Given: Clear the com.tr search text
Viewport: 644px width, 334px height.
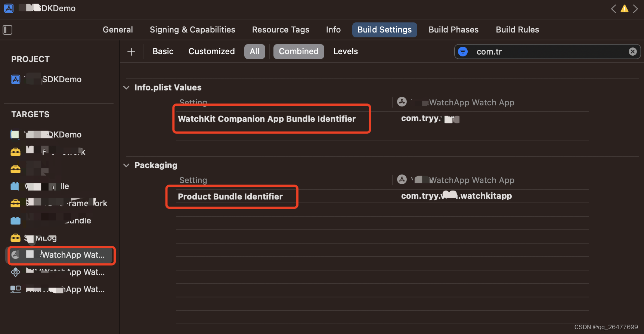Looking at the screenshot, I should point(632,52).
